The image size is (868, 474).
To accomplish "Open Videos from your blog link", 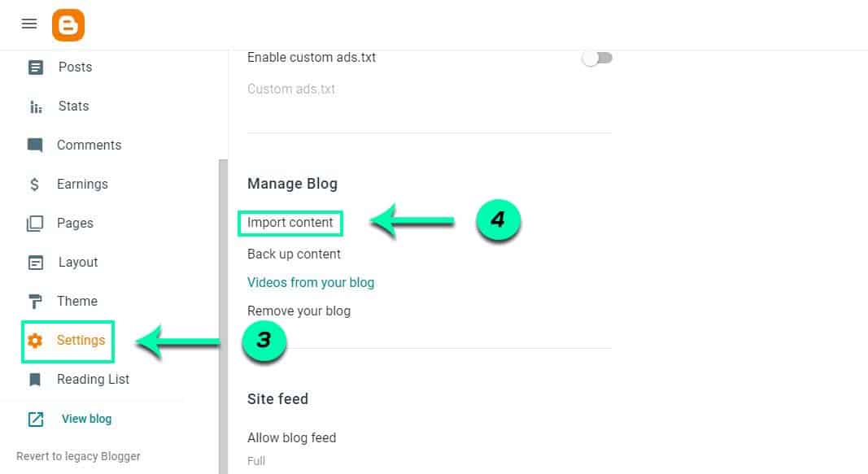I will pos(311,283).
